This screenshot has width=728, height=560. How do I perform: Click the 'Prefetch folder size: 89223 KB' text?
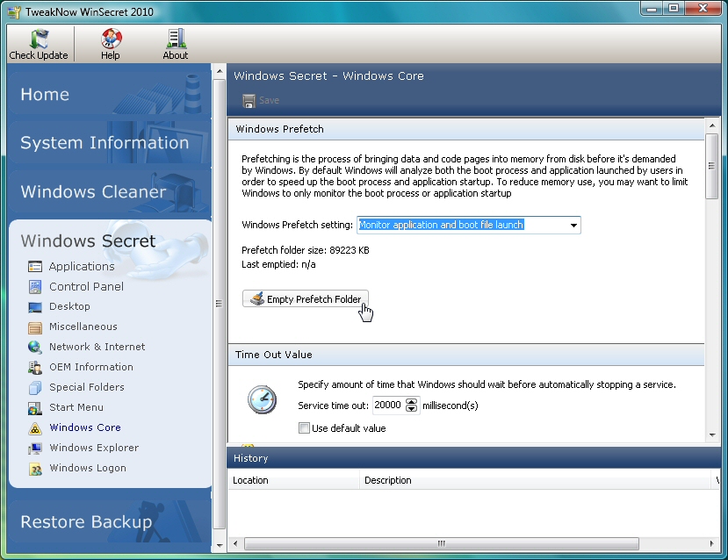click(x=306, y=250)
